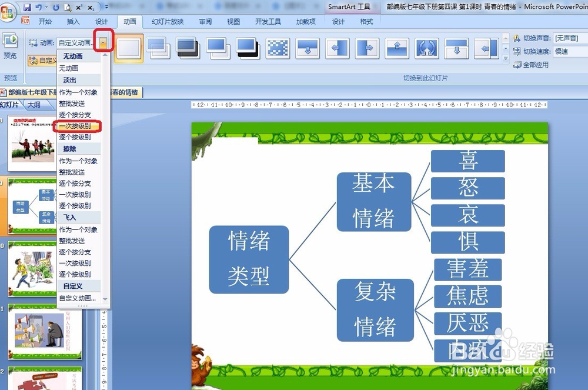Open the 切换声音 [无声音] combo box

pos(571,38)
